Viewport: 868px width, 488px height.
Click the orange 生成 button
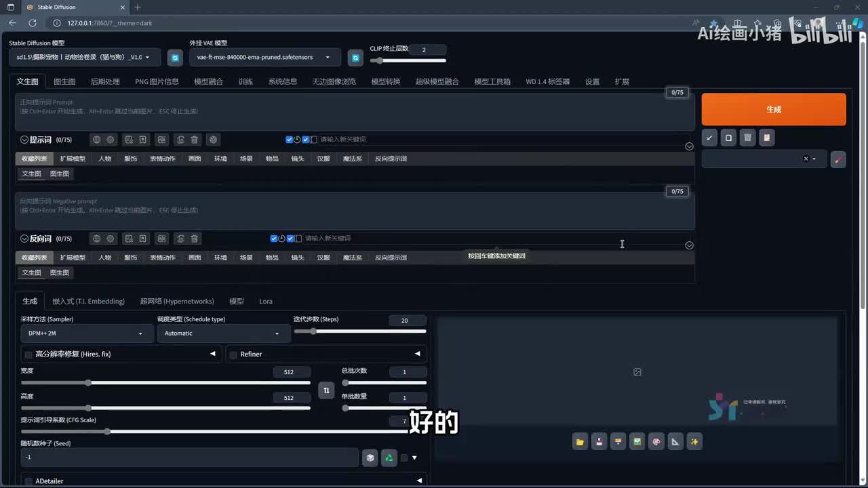774,109
